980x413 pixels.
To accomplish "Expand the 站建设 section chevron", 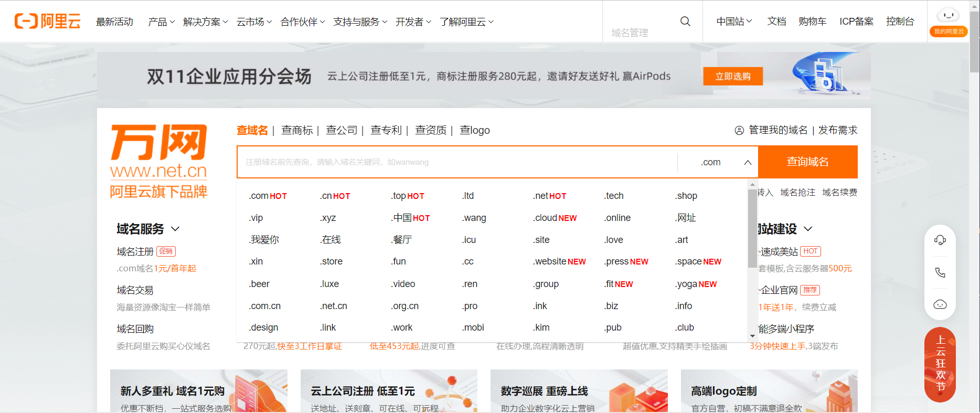I will [808, 229].
